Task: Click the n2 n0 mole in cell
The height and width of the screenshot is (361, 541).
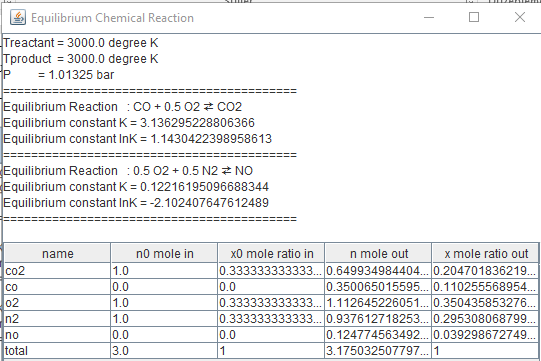Action: 164,319
